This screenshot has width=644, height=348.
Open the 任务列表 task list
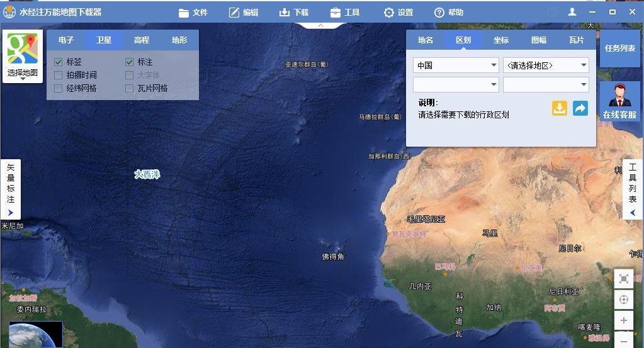coord(620,48)
